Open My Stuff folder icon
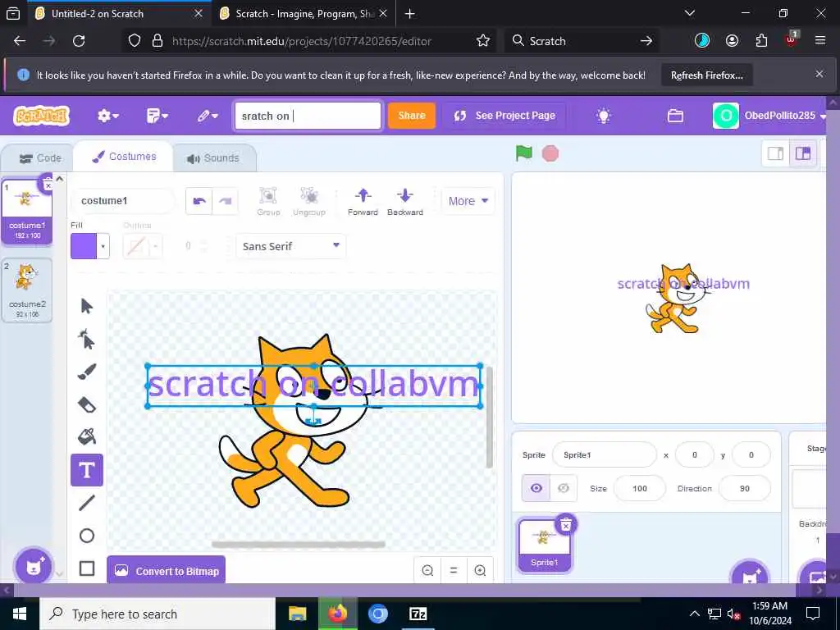This screenshot has width=840, height=630. (x=675, y=115)
